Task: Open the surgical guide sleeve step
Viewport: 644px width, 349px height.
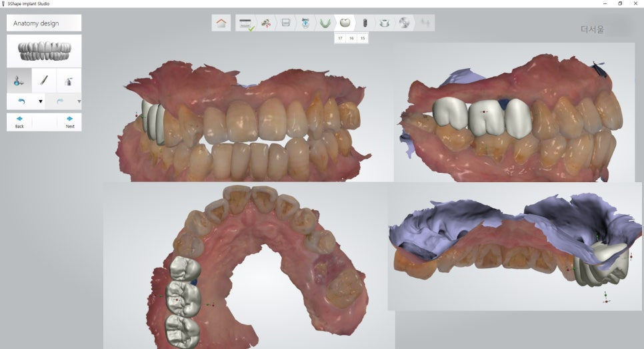Action: (x=384, y=23)
